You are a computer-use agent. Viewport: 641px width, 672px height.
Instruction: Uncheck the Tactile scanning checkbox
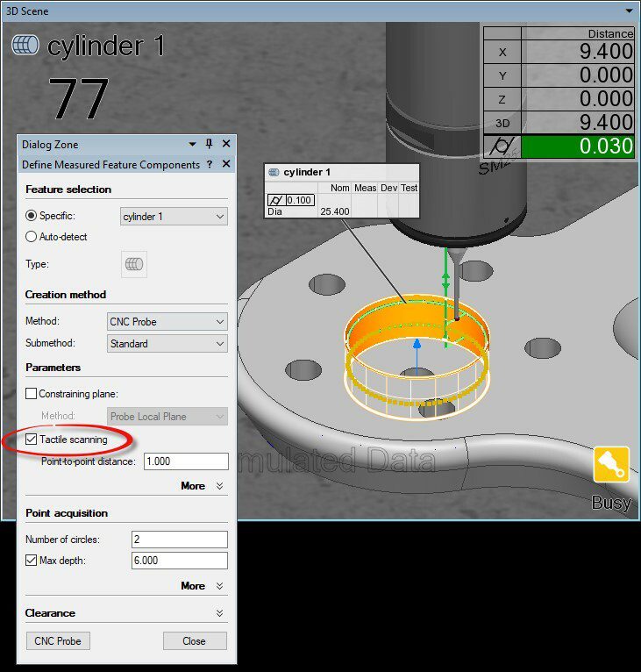click(x=31, y=440)
